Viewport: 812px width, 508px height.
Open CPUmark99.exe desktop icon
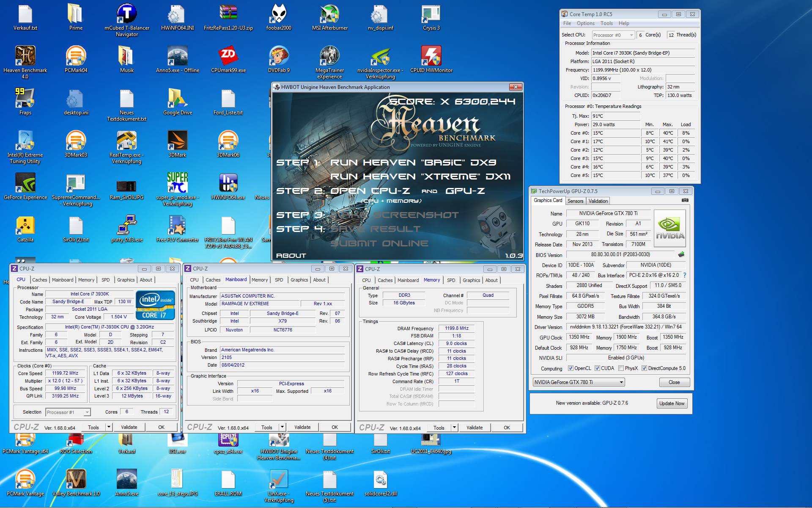(228, 59)
